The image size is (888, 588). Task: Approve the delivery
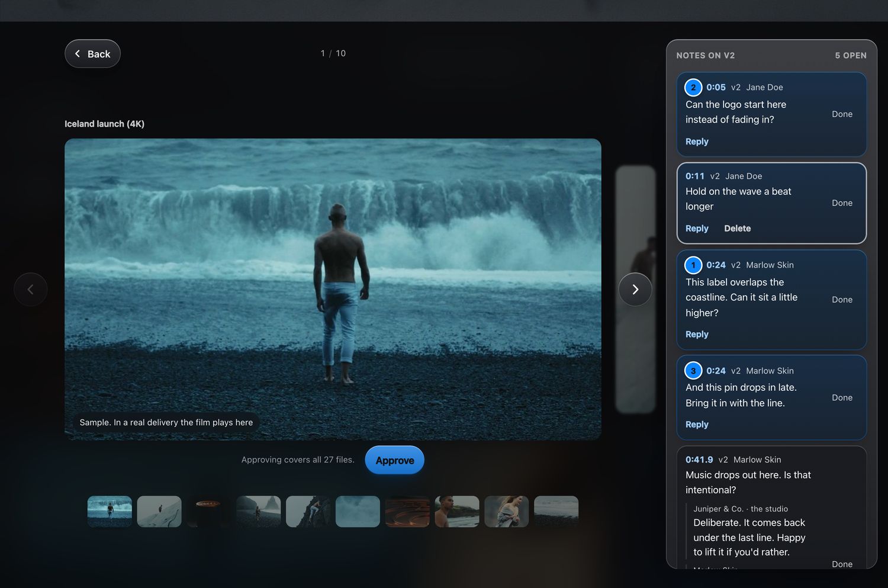(395, 460)
